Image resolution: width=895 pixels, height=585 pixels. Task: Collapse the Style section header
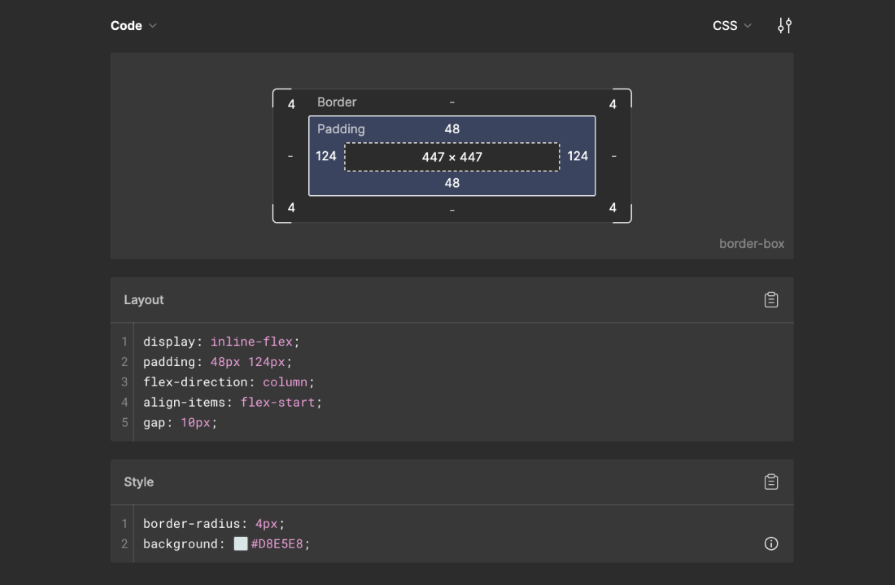coord(139,481)
